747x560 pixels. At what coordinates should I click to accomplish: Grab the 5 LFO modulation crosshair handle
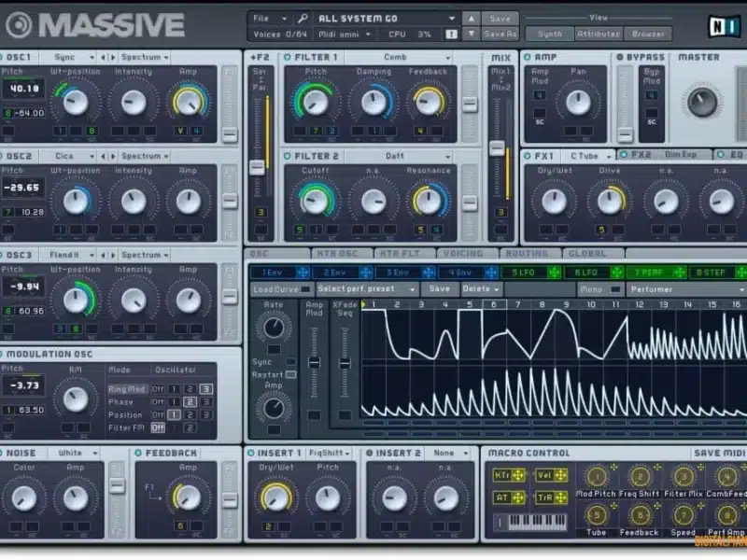(x=554, y=273)
